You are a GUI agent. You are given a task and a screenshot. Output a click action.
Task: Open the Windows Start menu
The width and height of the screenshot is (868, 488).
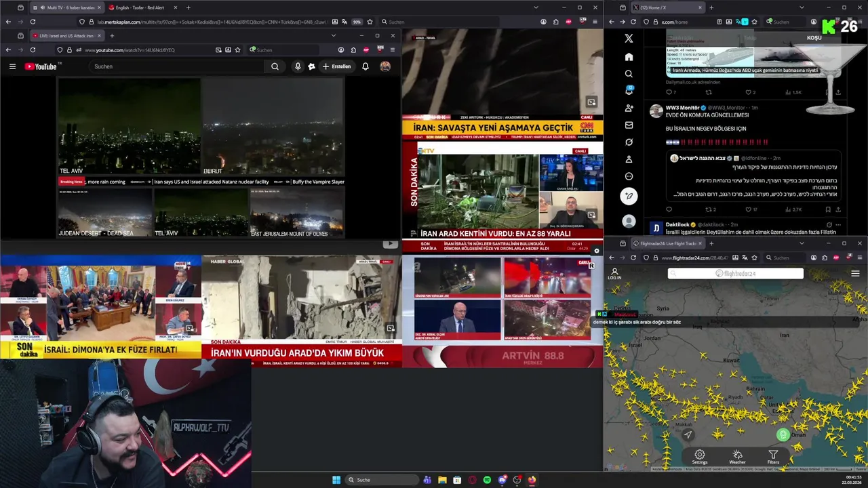coord(336,480)
